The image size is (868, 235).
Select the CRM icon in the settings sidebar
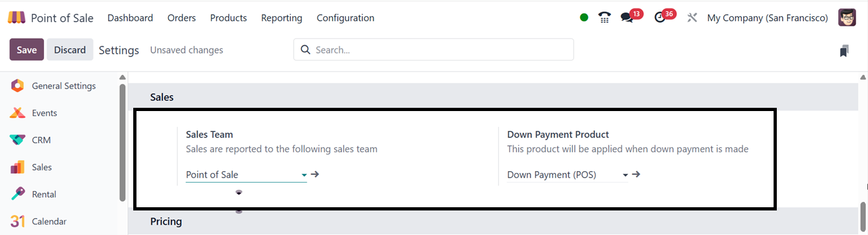click(17, 140)
